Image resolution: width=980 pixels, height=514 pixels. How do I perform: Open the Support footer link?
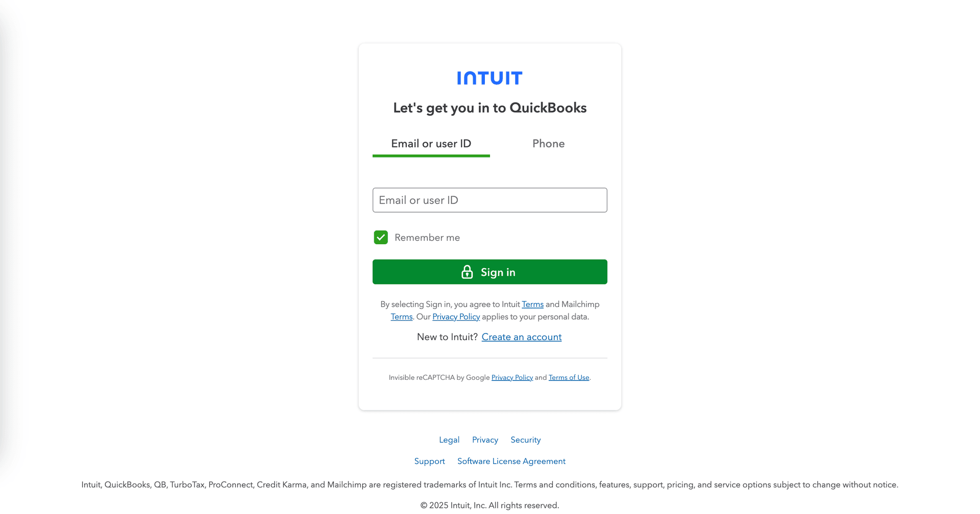click(429, 461)
